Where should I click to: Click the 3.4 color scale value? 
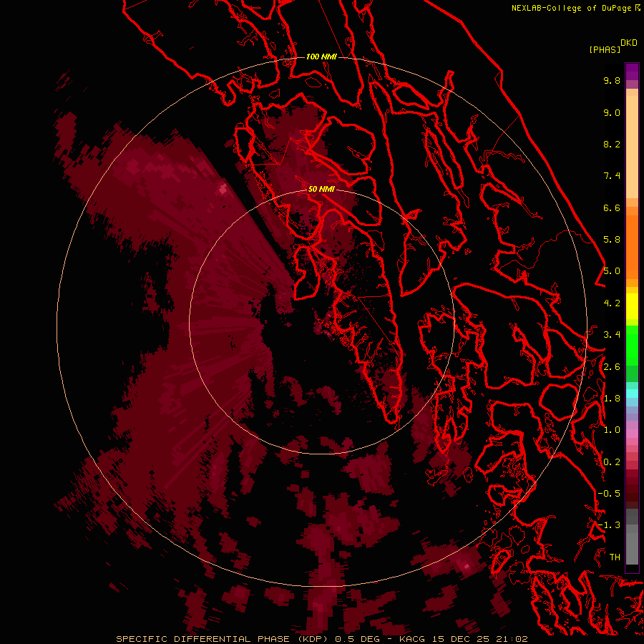coord(612,335)
